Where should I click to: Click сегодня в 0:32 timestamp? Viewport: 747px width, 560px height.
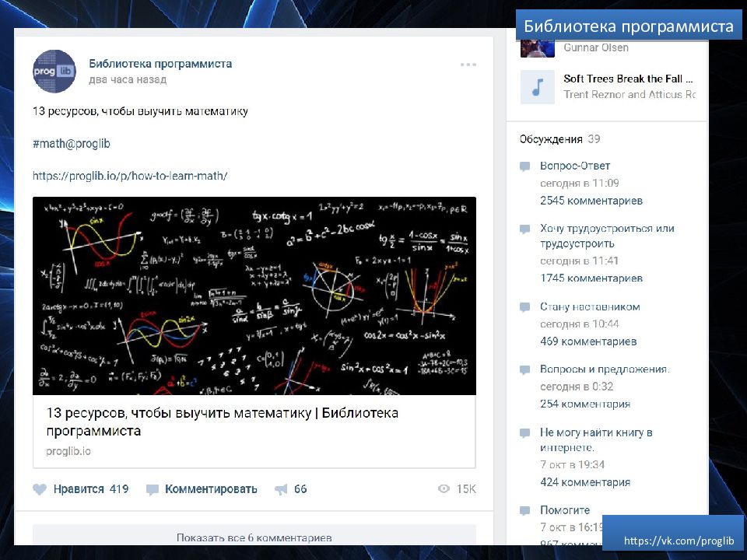[x=577, y=387]
